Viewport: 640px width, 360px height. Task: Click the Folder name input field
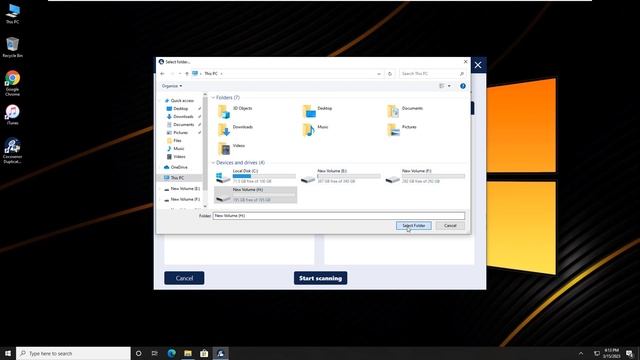click(338, 216)
